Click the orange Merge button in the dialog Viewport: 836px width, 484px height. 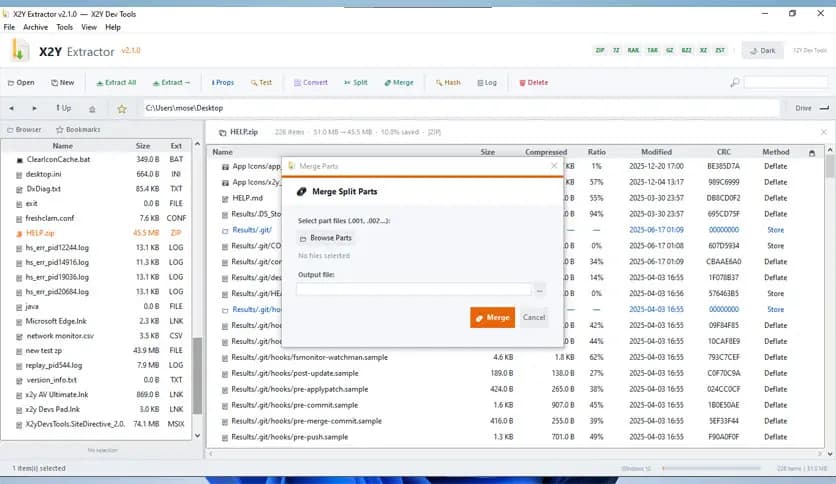492,318
